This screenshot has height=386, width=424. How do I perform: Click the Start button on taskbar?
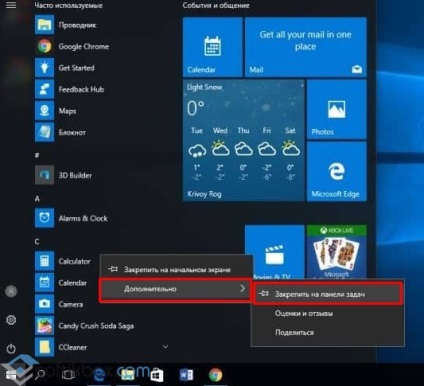click(x=11, y=375)
